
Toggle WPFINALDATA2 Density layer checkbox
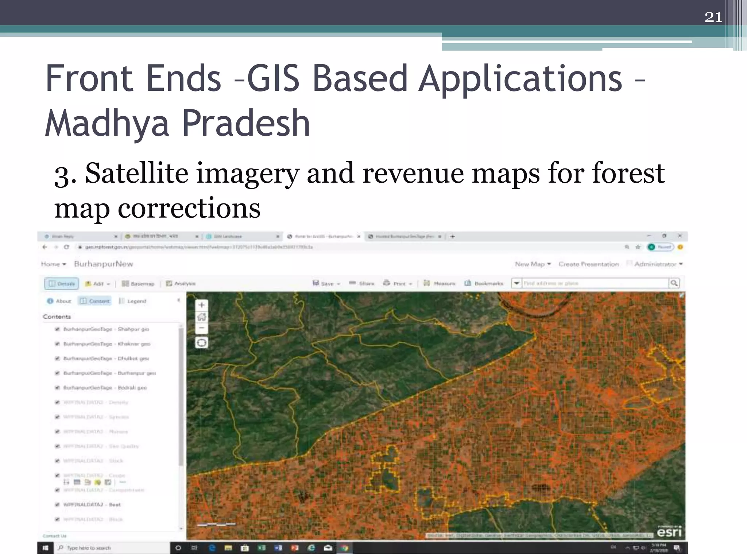tap(57, 402)
